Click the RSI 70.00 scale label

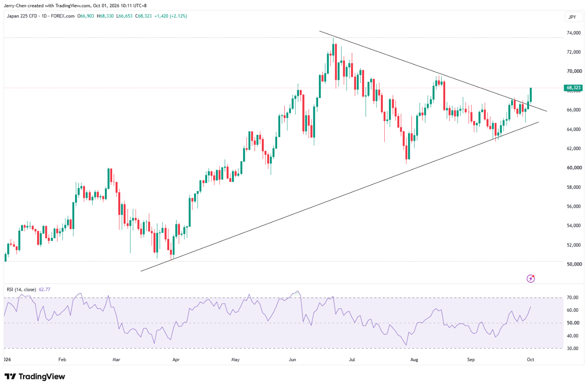tap(573, 298)
